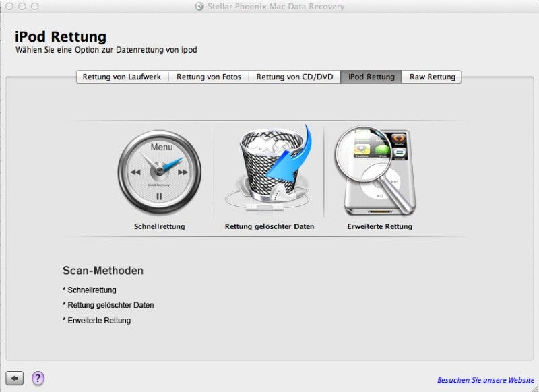Viewport: 539px width, 392px height.
Task: Click '* Schnellrettung' in the Scan-Methoden list
Action: click(x=90, y=290)
